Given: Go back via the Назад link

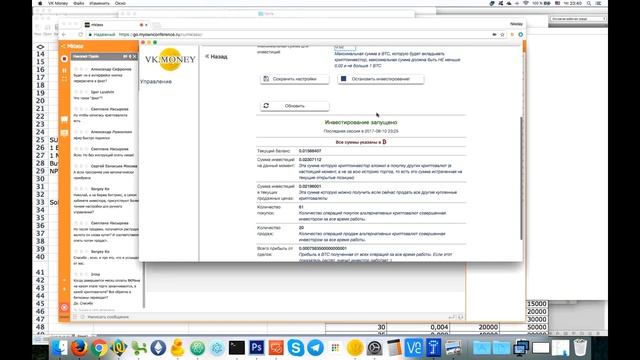Looking at the screenshot, I should tap(216, 56).
